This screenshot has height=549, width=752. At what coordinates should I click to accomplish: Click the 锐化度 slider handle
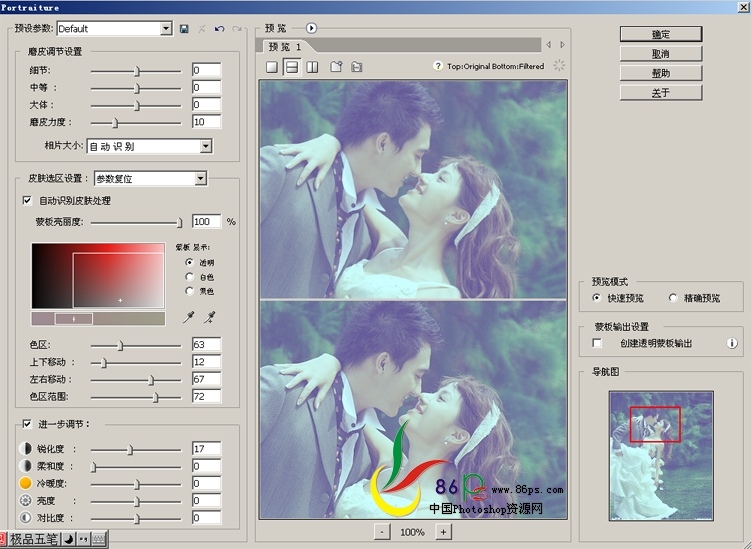(130, 450)
